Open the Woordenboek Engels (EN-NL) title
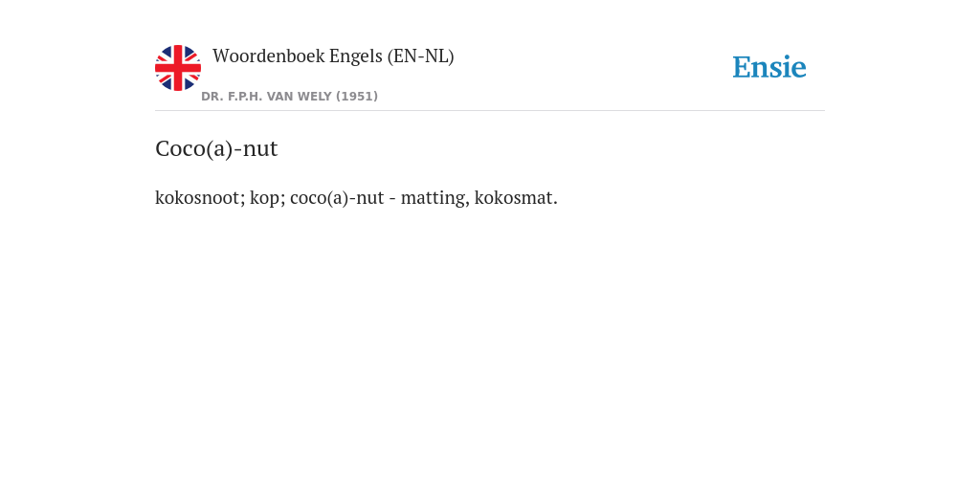This screenshot has width=980, height=490. coord(333,56)
